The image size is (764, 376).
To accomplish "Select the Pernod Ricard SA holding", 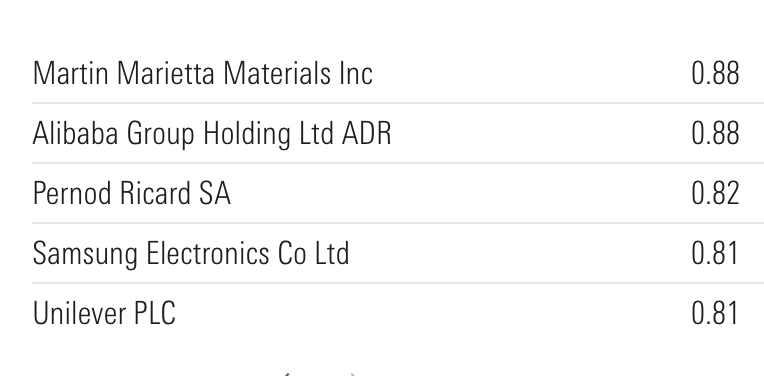I will (x=131, y=193).
